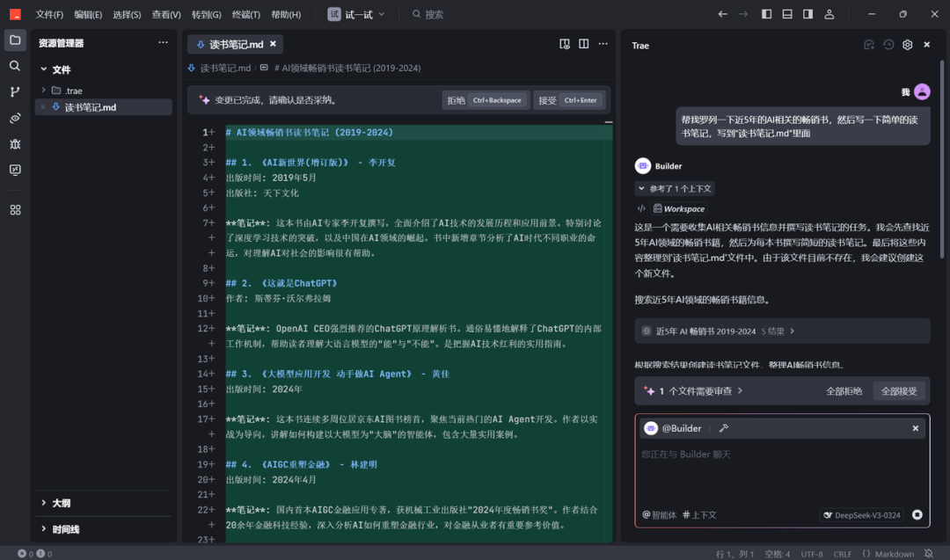The width and height of the screenshot is (950, 560).
Task: Stop the generation with the round stop button
Action: tap(917, 514)
